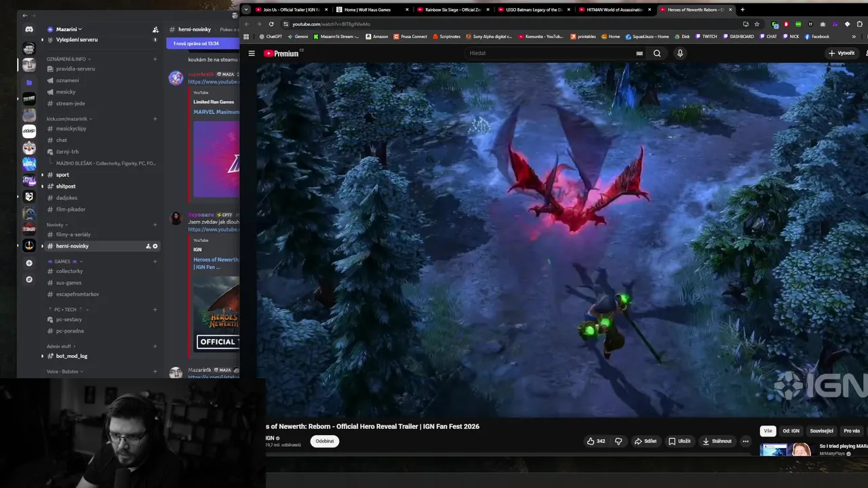Screen dimensions: 868x488
Task: Click browser address bar URL
Action: click(331, 24)
